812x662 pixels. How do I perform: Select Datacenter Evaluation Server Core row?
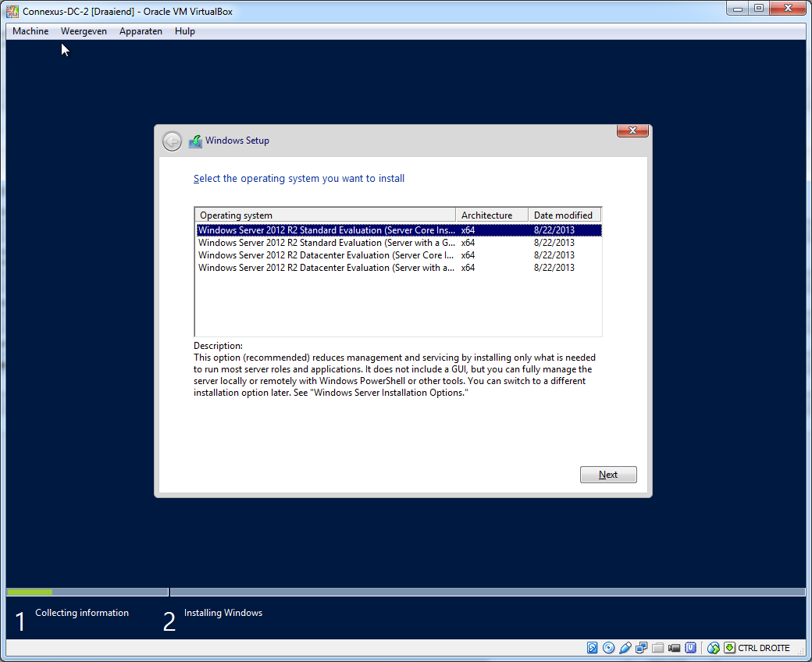point(399,255)
